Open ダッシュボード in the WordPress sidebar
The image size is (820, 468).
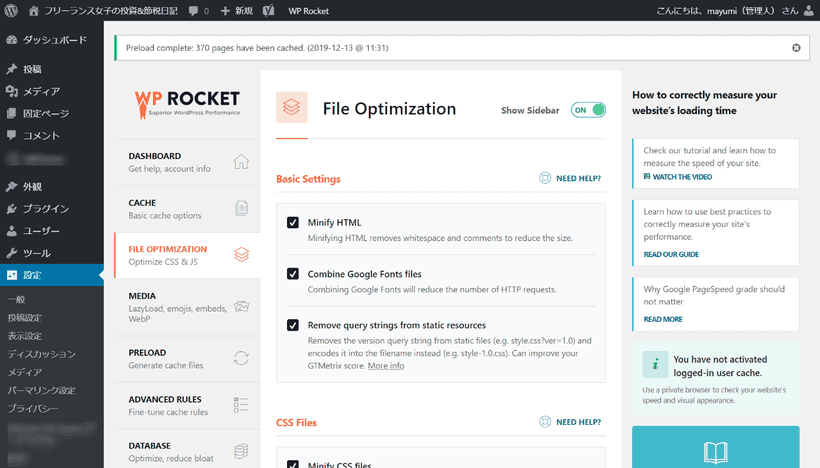coord(52,40)
